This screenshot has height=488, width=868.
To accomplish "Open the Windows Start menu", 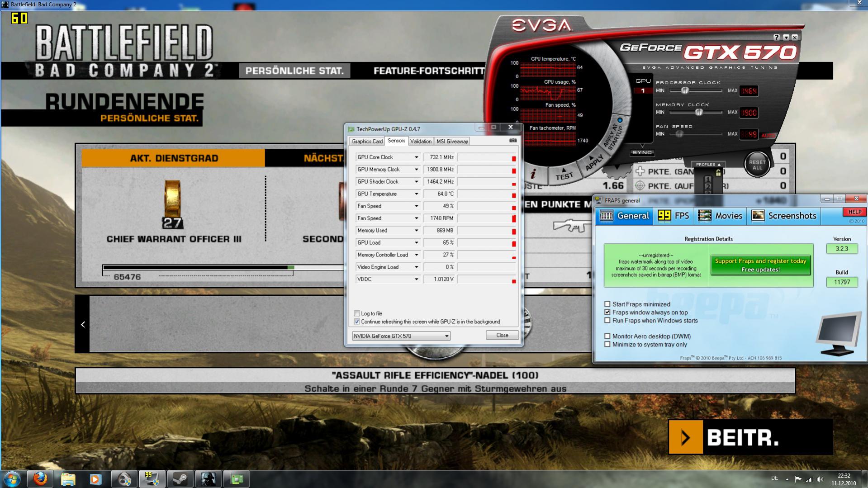I will click(x=12, y=479).
